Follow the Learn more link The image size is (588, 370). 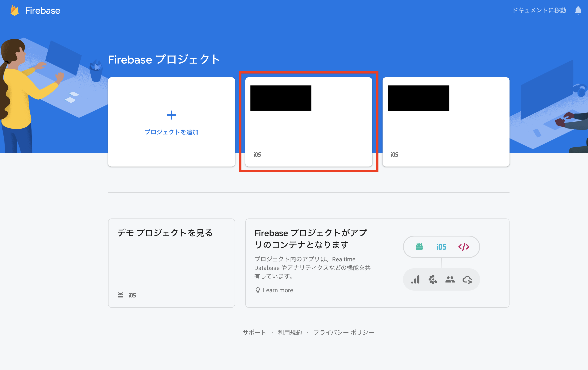pos(278,290)
